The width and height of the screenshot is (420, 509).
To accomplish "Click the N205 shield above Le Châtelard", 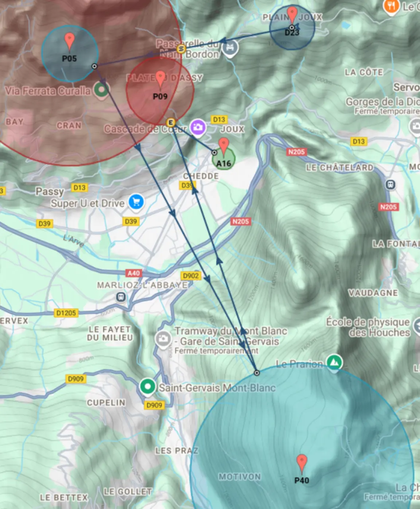I will pyautogui.click(x=296, y=152).
